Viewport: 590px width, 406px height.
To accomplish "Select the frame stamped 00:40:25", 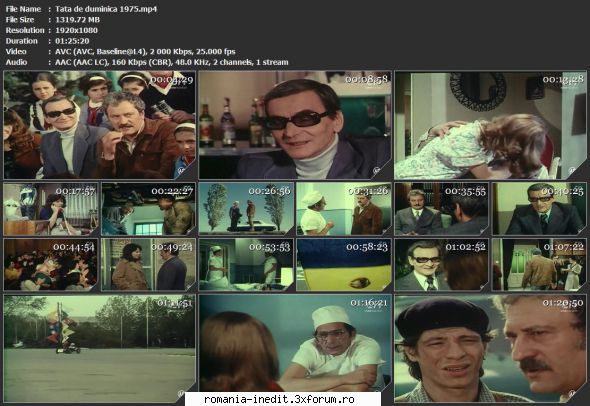I will click(539, 209).
